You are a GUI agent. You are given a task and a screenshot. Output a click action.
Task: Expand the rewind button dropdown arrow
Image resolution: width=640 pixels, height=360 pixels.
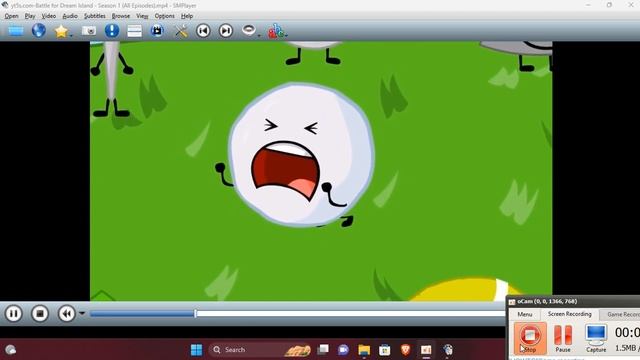pyautogui.click(x=82, y=313)
